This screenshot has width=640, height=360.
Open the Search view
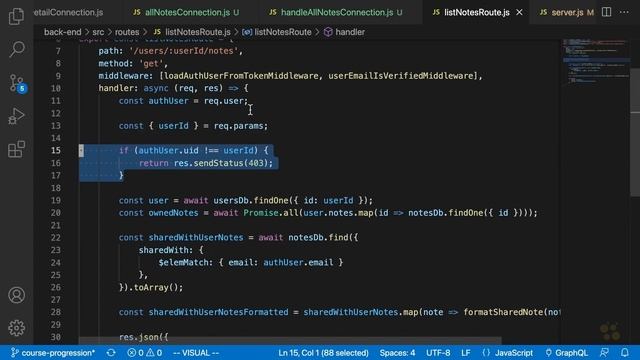pyautogui.click(x=16, y=49)
